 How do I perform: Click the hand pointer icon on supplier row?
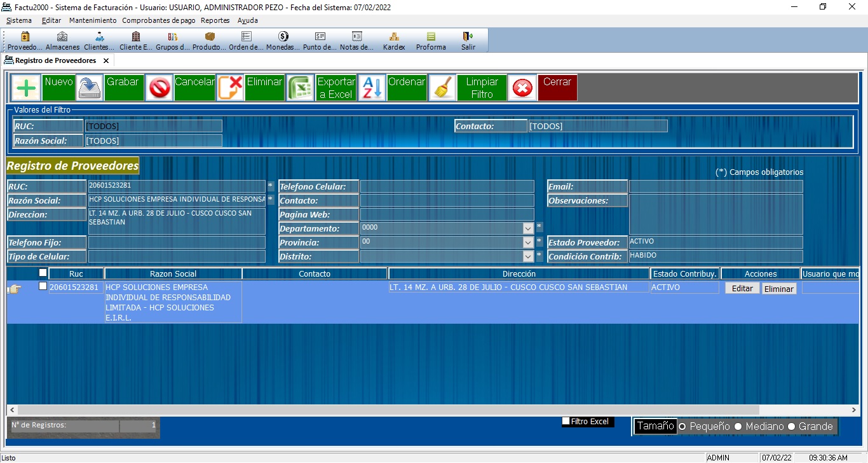pyautogui.click(x=14, y=289)
